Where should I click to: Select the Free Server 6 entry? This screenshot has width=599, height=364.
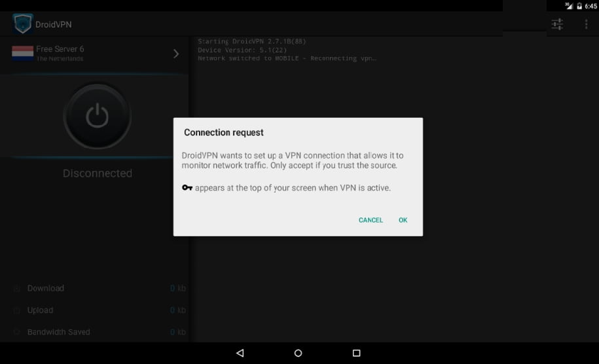pyautogui.click(x=94, y=54)
